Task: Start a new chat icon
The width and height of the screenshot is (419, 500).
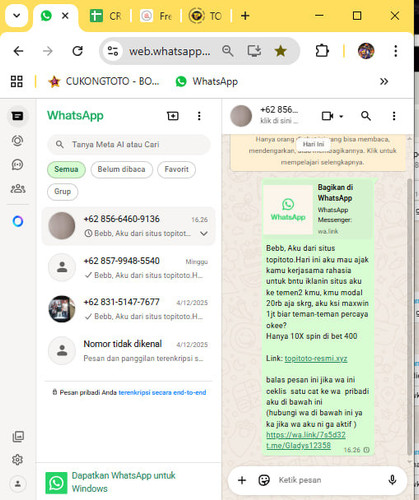Action: point(173,116)
